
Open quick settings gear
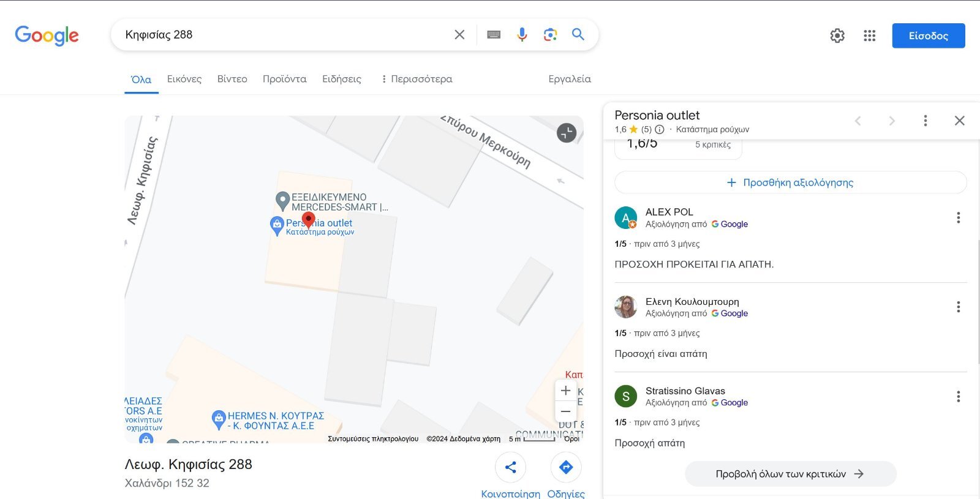tap(837, 36)
